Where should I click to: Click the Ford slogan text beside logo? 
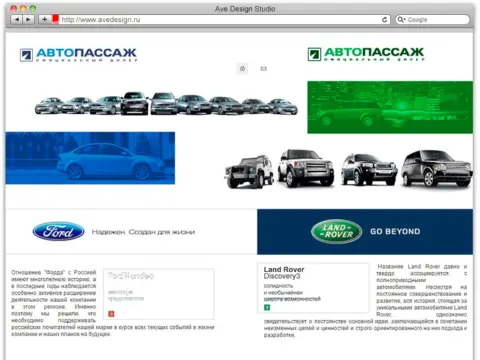pos(143,232)
